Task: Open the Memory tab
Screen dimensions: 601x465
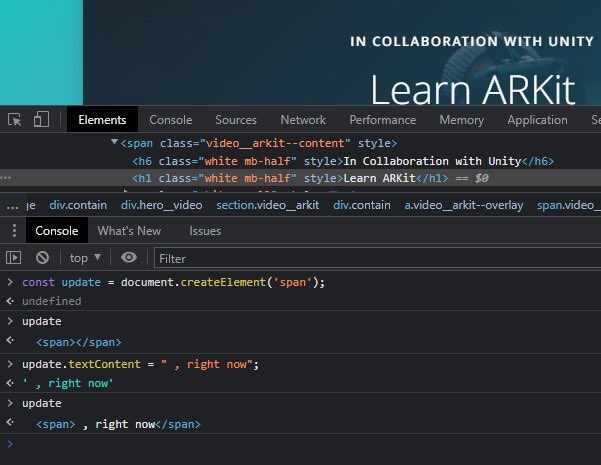Action: pos(461,120)
